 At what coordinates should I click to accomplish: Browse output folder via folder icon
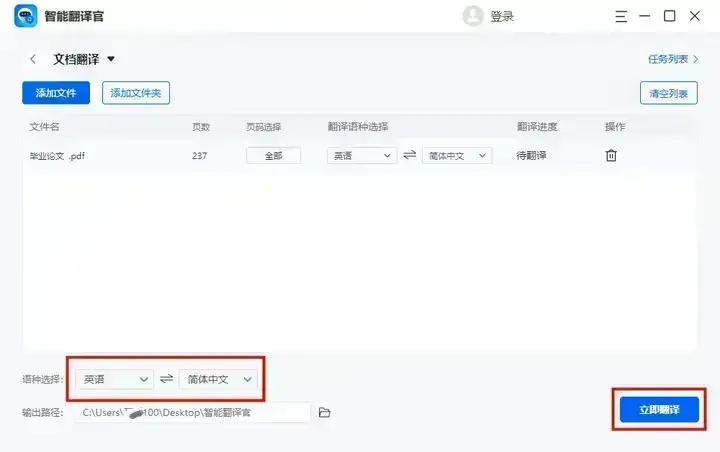click(x=324, y=412)
